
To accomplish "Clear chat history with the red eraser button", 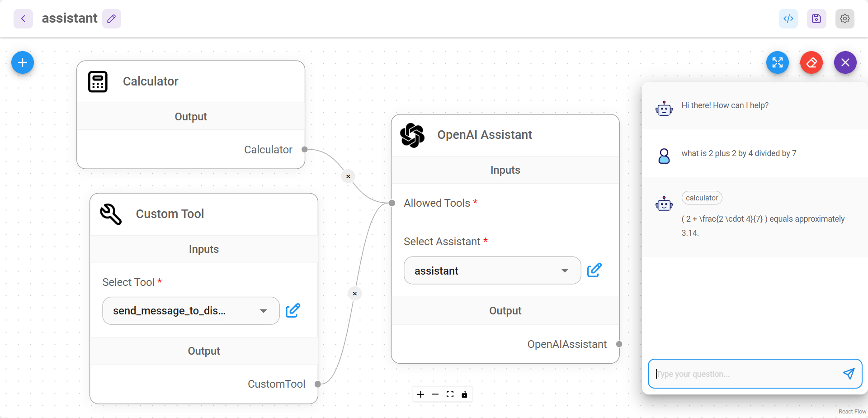I will click(x=811, y=62).
